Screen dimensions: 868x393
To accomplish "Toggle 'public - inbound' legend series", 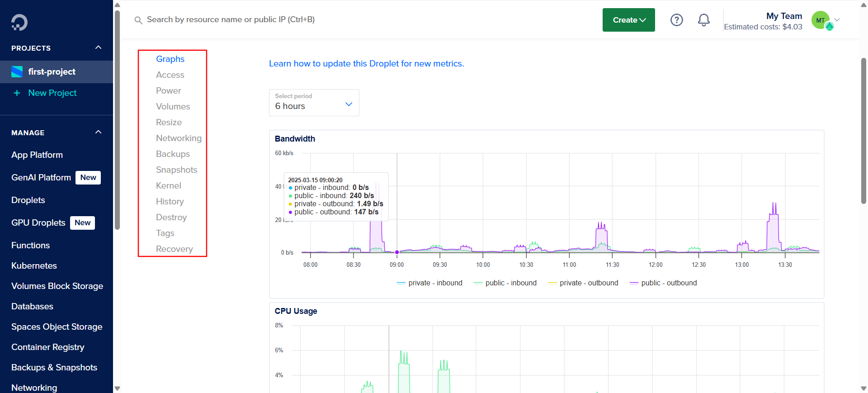I will click(x=505, y=283).
